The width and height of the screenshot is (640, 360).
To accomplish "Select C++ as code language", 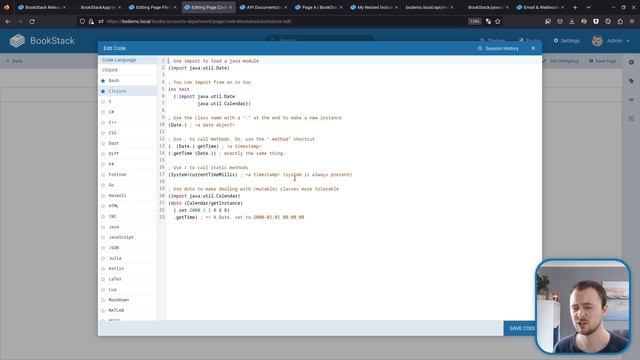I will [112, 122].
